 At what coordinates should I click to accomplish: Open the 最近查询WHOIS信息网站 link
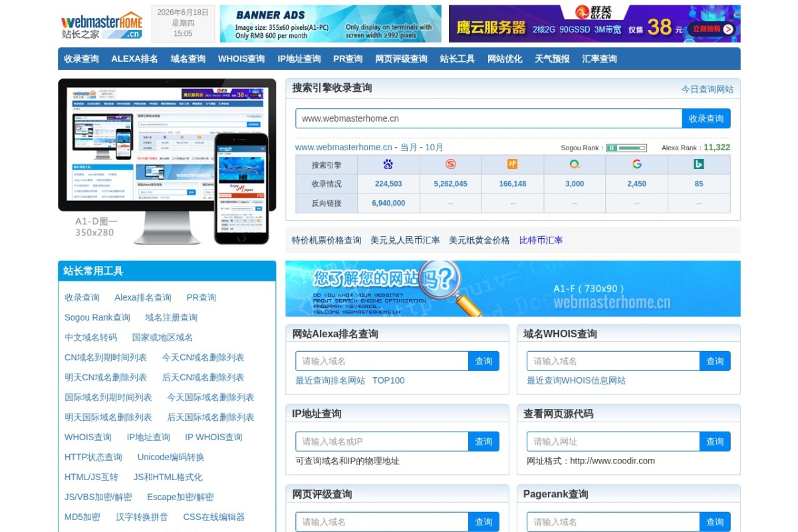point(577,380)
